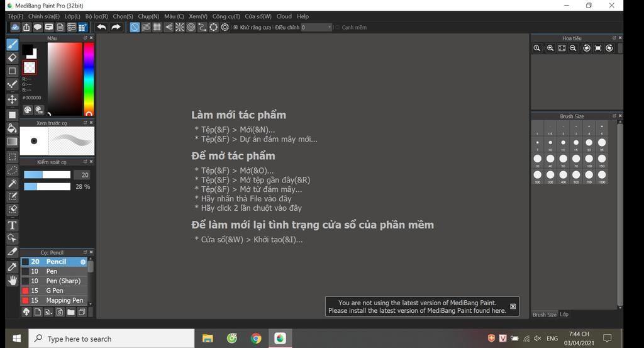The height and width of the screenshot is (348, 644).
Task: Open the Chỉnh sửa(E) menu
Action: pos(44,16)
